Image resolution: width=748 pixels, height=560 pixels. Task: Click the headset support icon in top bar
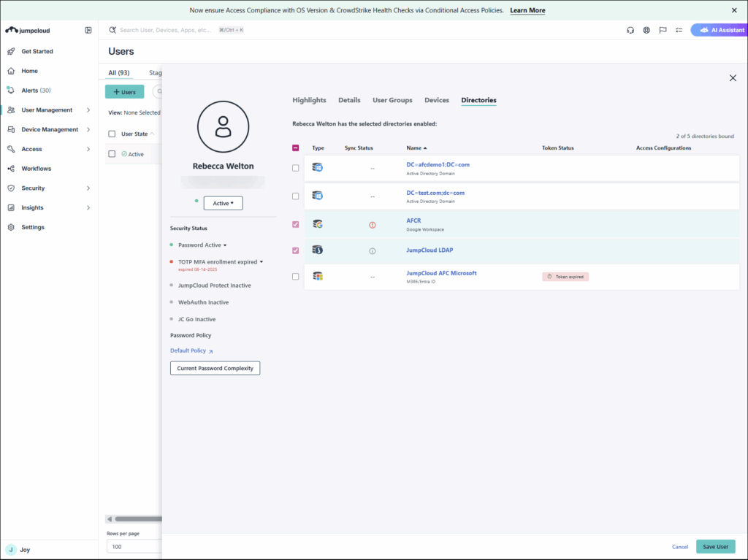[x=630, y=31]
